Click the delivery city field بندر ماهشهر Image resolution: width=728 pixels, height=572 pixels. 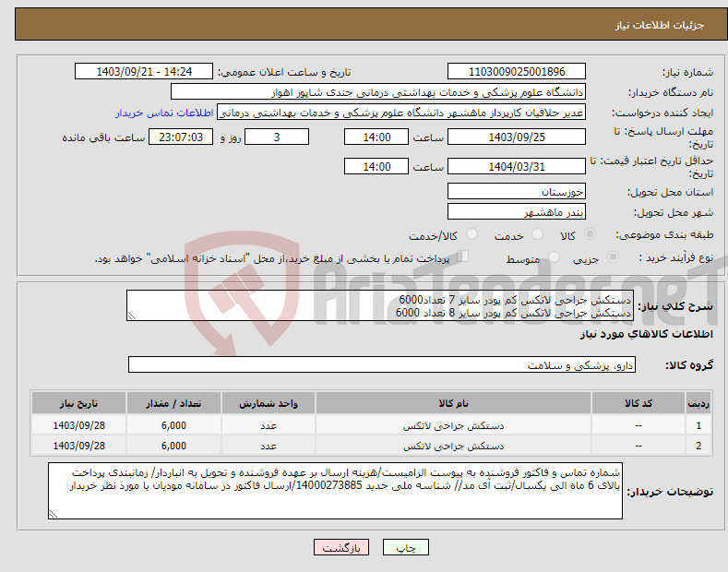coord(517,211)
